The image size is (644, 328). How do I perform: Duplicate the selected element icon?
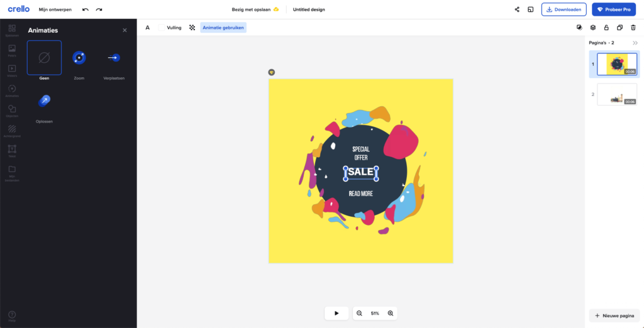tap(619, 28)
